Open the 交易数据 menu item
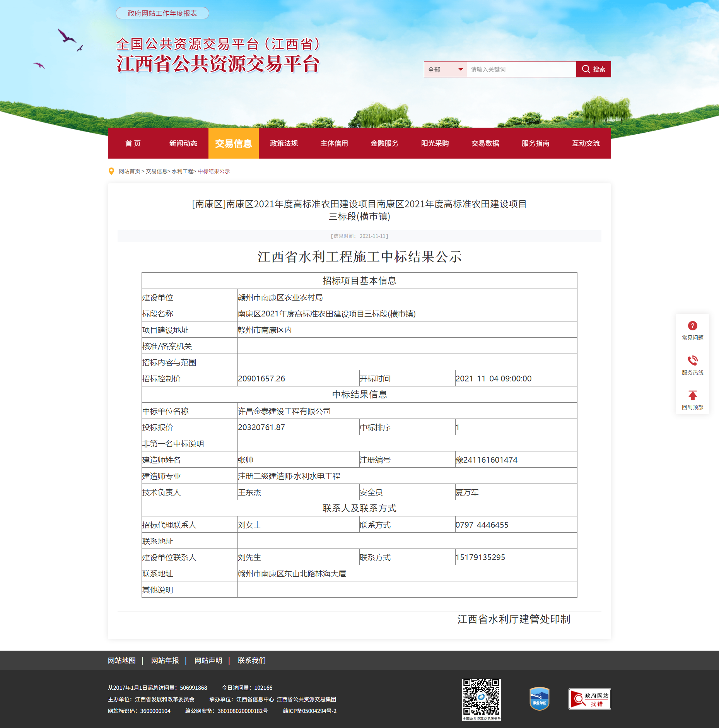This screenshot has height=728, width=719. pos(485,143)
